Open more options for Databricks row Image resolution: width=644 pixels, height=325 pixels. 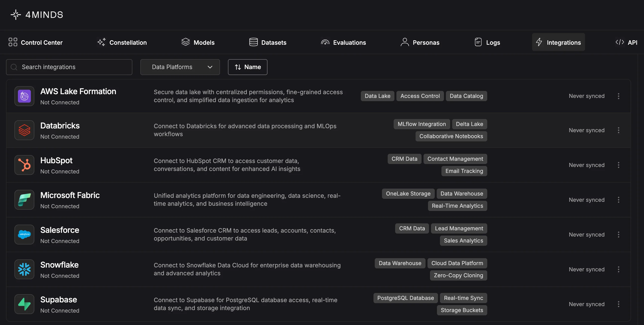618,130
